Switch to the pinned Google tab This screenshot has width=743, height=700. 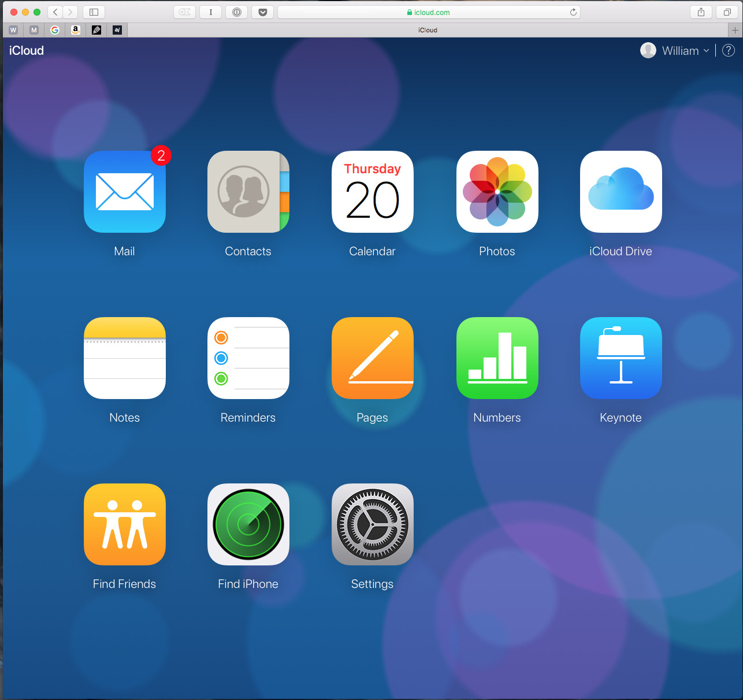[55, 30]
